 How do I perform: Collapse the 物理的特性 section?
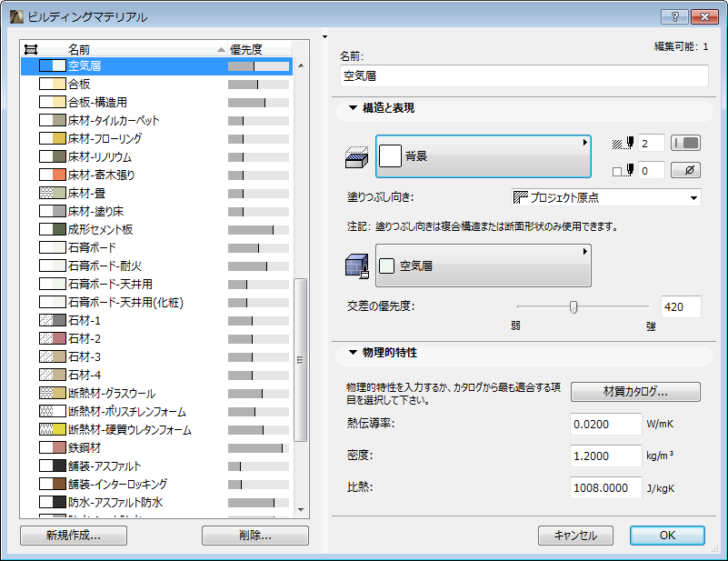[353, 353]
